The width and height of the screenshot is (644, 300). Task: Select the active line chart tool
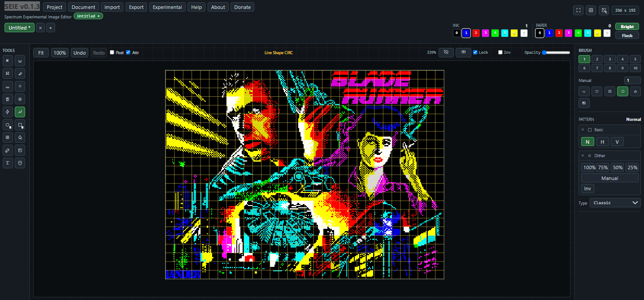point(20,112)
